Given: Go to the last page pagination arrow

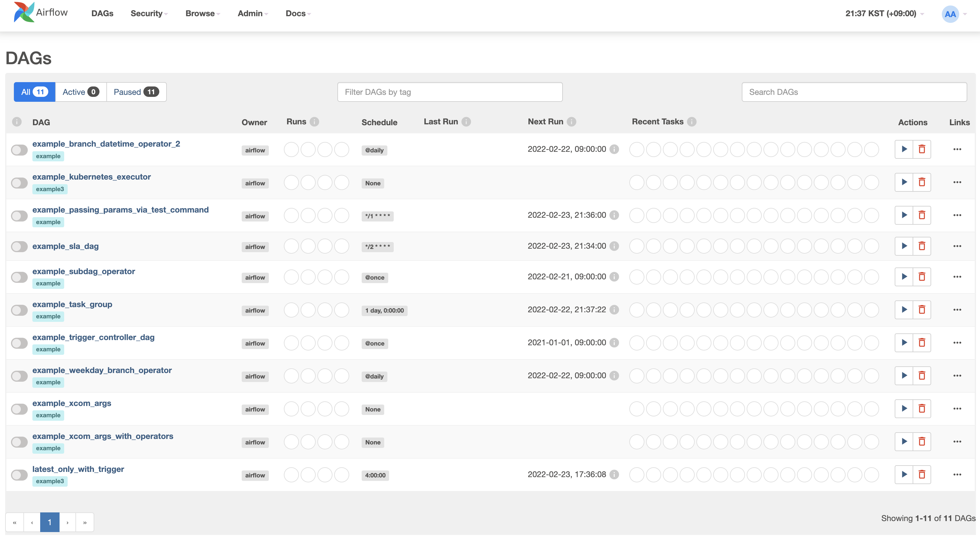Looking at the screenshot, I should tap(85, 522).
